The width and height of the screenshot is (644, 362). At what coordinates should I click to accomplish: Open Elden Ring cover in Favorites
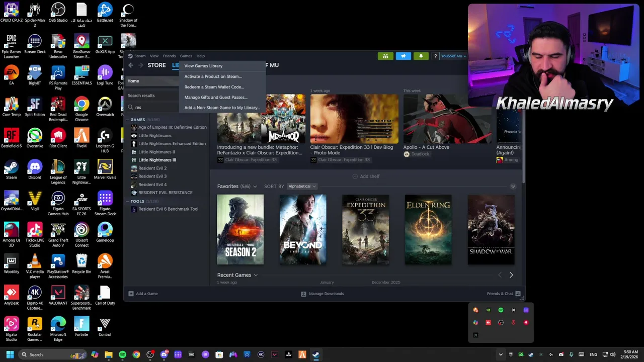(428, 230)
